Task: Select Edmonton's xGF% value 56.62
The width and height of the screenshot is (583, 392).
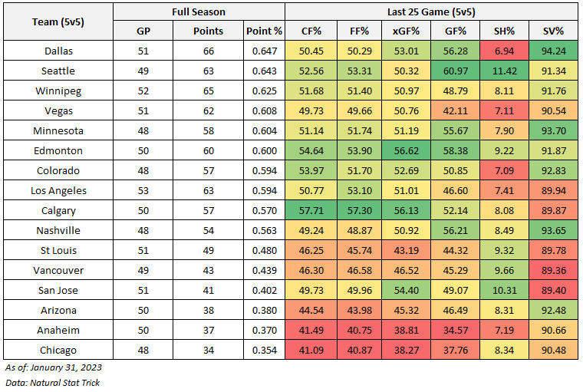Action: click(406, 150)
